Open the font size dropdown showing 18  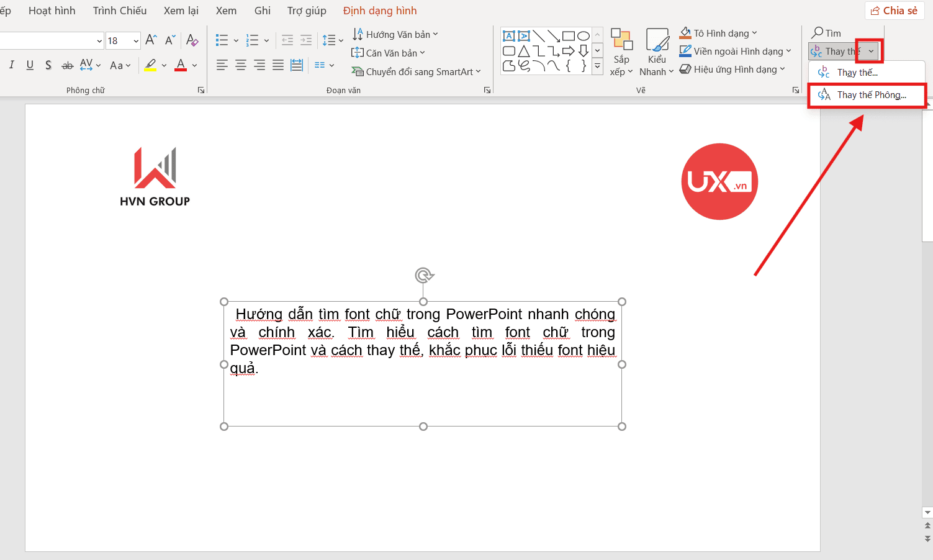tap(136, 41)
